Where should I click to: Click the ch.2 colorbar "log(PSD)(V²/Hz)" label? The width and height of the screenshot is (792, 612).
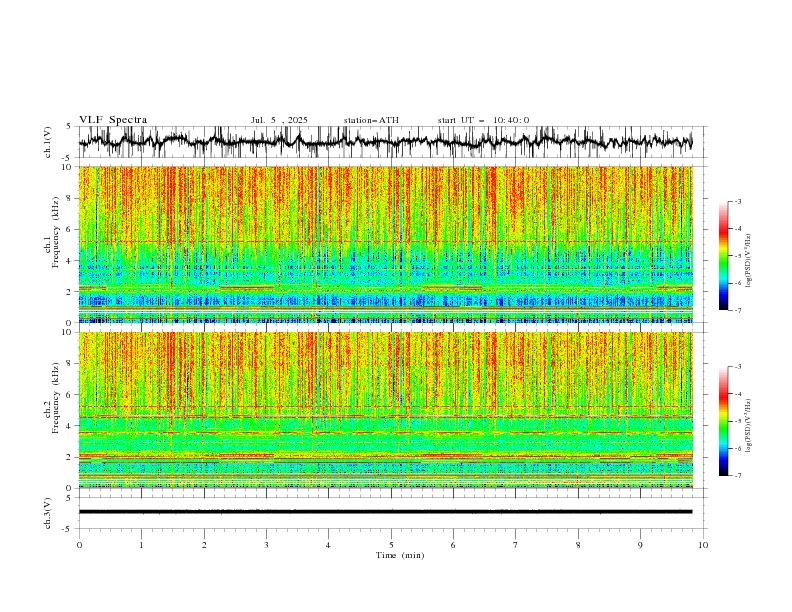click(x=749, y=425)
